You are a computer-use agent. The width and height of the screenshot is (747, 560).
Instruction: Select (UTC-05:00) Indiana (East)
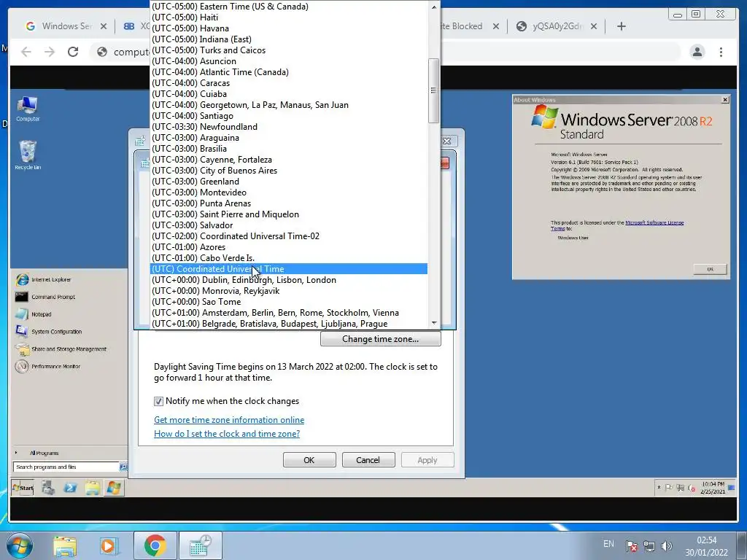point(289,39)
